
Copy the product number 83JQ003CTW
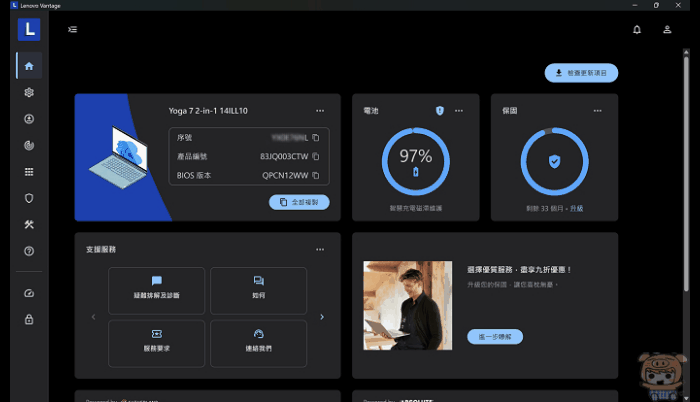316,156
